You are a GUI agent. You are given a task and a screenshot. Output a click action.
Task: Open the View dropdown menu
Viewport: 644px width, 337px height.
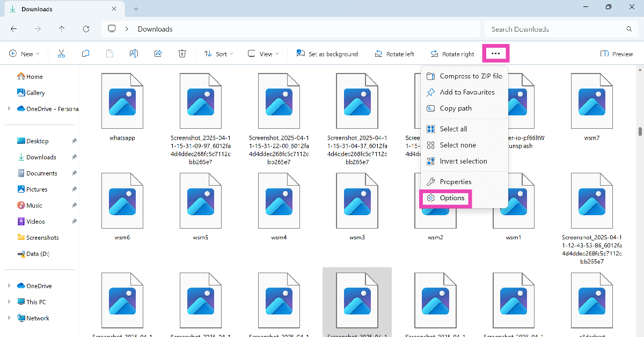click(x=263, y=54)
